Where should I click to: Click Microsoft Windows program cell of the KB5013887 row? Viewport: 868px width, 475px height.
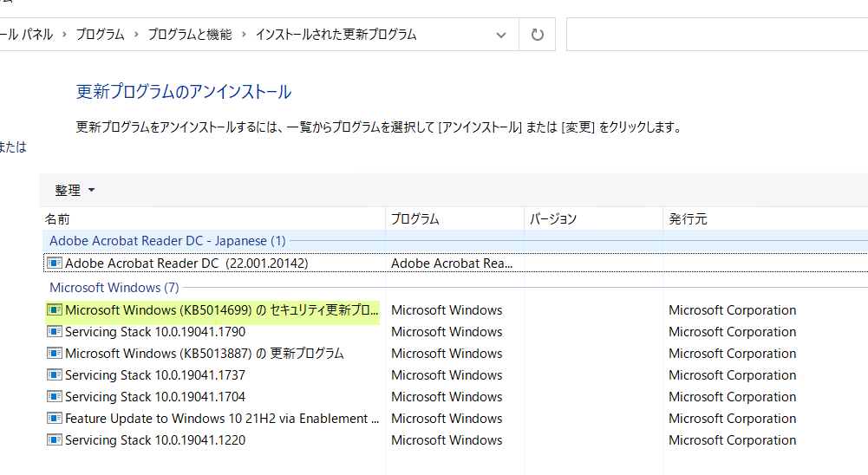tap(447, 353)
